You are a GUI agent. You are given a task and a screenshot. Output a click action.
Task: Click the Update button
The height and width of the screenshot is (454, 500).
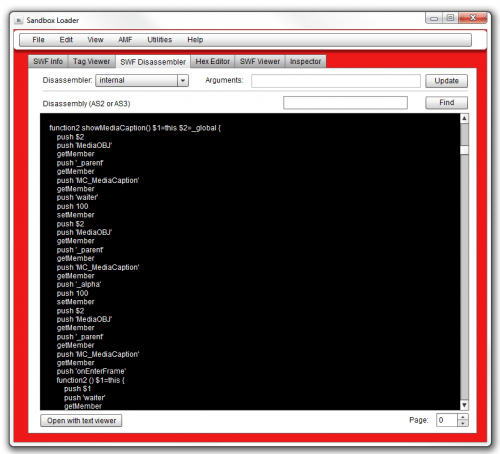(446, 81)
